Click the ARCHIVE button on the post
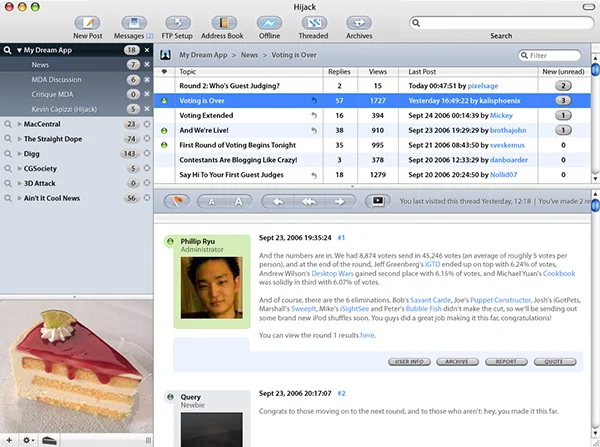This screenshot has height=447, width=600. (457, 362)
